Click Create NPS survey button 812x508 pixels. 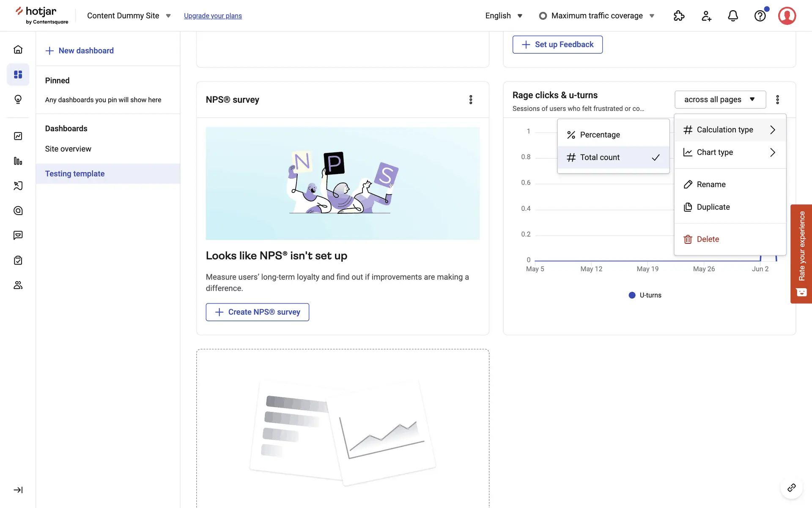pyautogui.click(x=257, y=312)
